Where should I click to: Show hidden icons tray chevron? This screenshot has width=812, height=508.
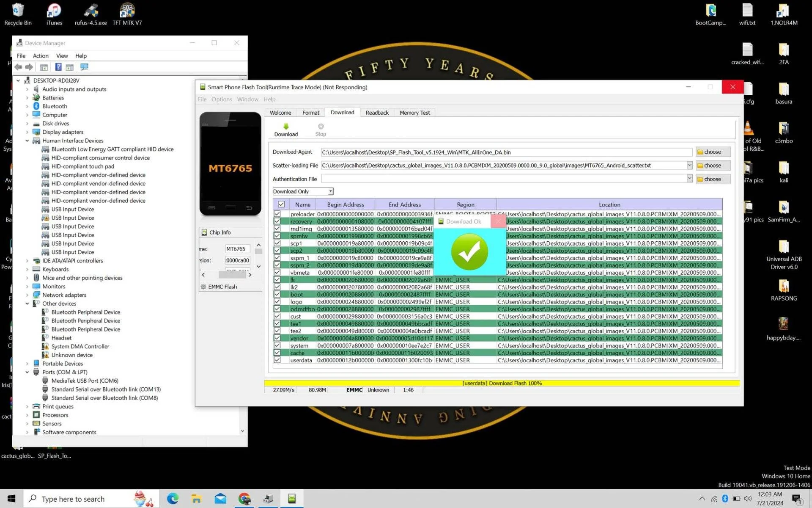702,499
